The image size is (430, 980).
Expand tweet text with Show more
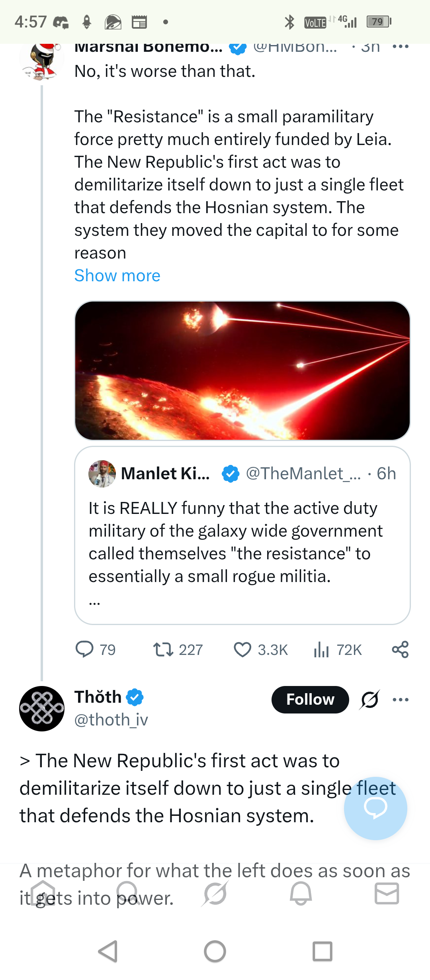pyautogui.click(x=117, y=276)
